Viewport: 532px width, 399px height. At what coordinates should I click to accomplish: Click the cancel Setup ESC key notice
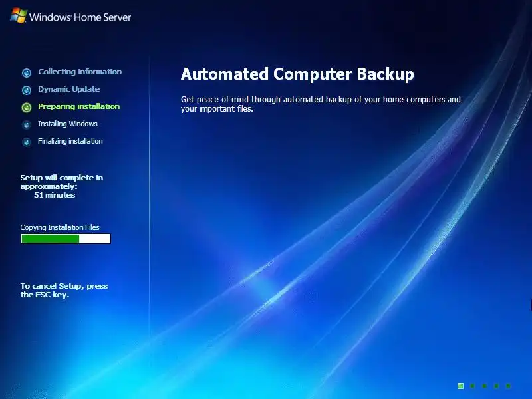tap(64, 290)
